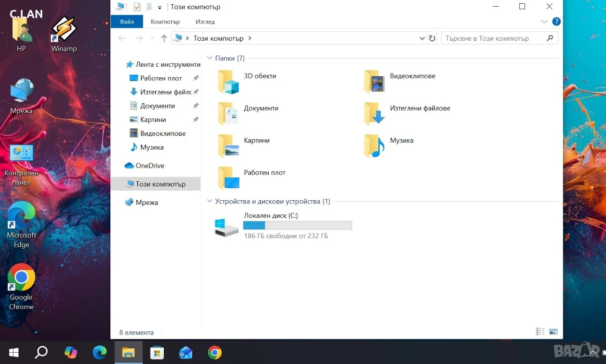The height and width of the screenshot is (364, 606).
Task: Click the "186 ГБ свободни от 232 ГБ" text
Action: (286, 236)
